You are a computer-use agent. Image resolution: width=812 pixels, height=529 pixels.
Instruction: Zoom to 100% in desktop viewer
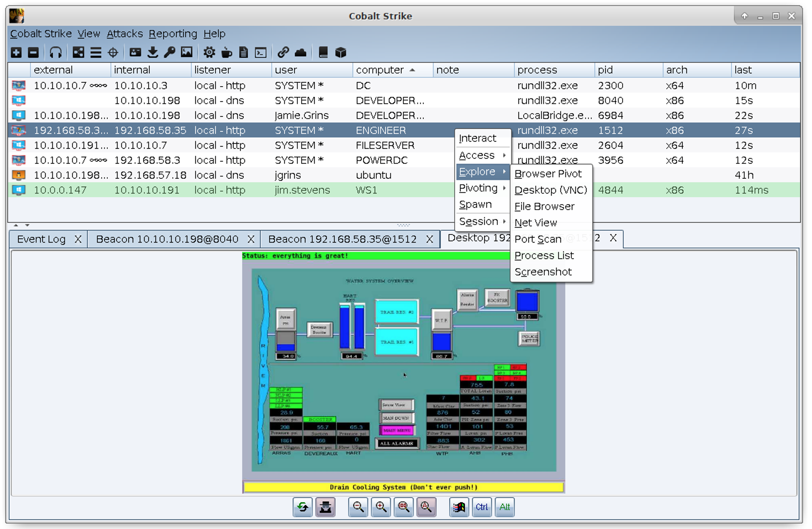pos(403,507)
